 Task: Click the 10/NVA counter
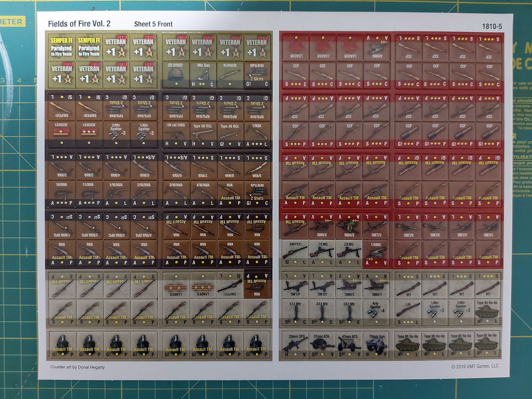(x=62, y=194)
